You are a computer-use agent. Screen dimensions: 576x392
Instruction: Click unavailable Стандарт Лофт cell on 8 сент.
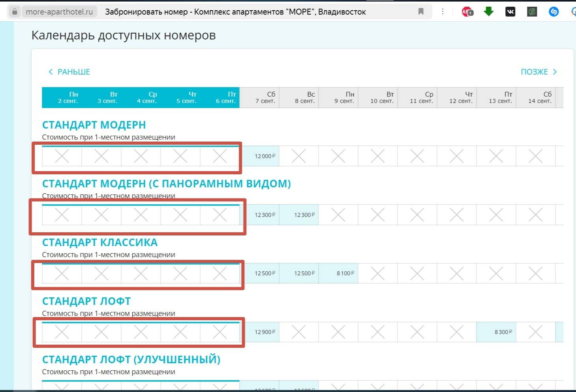pos(299,332)
